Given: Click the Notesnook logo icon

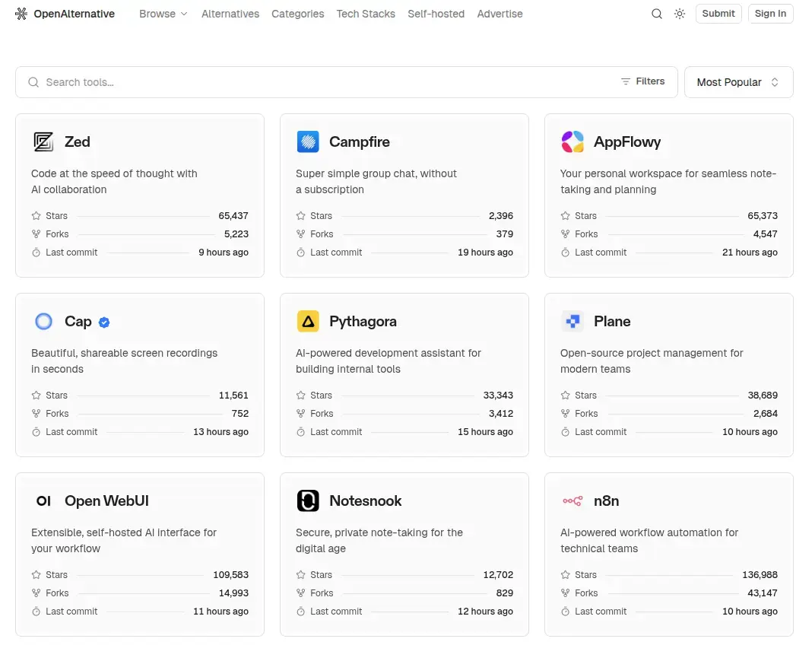Looking at the screenshot, I should point(308,501).
